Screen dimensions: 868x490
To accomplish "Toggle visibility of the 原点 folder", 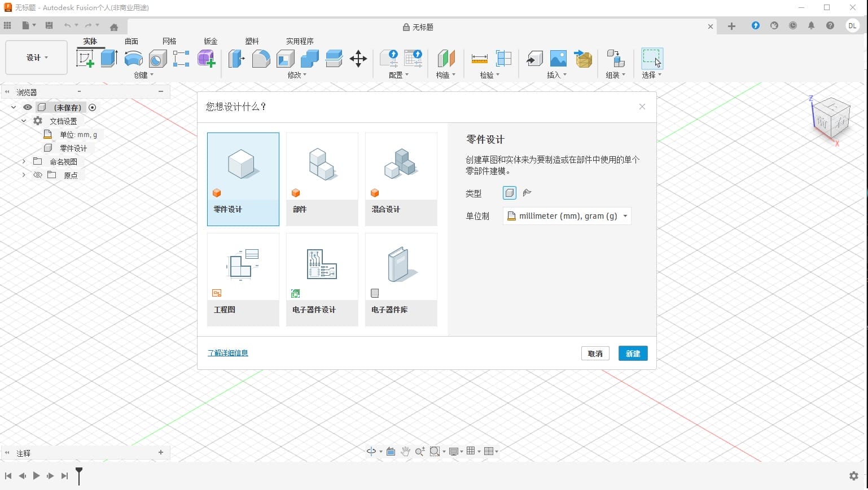I will point(37,175).
